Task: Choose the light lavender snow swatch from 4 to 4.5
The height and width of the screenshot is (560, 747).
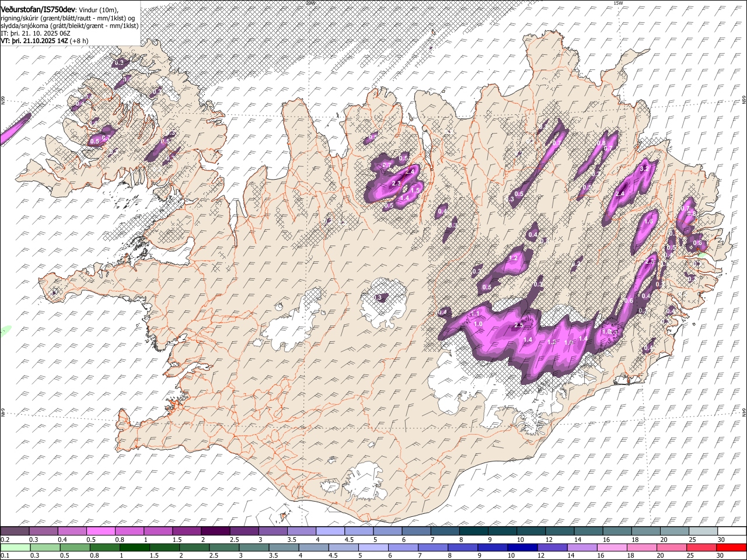Action: (x=330, y=531)
